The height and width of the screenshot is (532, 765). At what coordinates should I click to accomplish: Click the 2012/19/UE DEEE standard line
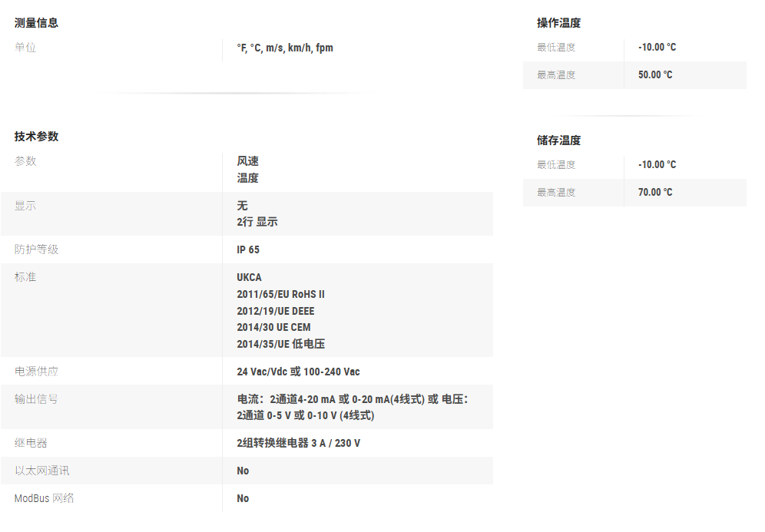coord(275,311)
